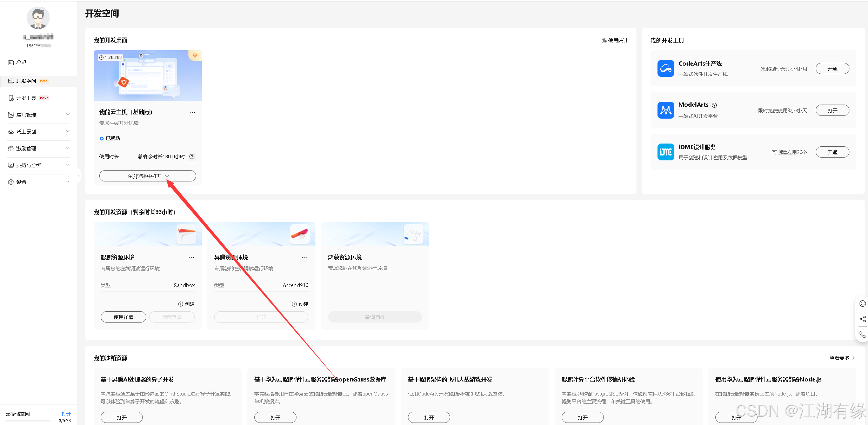Click the phone contact icon
This screenshot has width=868, height=425.
click(x=862, y=334)
